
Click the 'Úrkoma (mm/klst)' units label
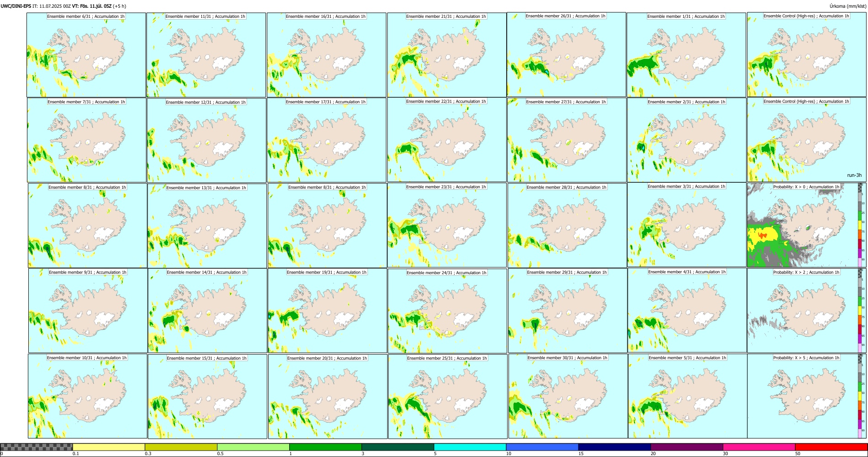[848, 6]
